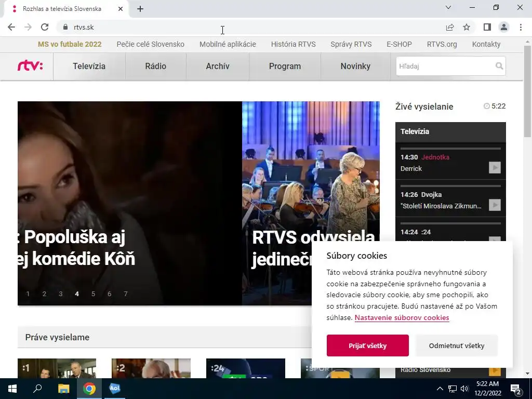Image resolution: width=532 pixels, height=399 pixels.
Task: Click the search magnifier icon
Action: 499,66
